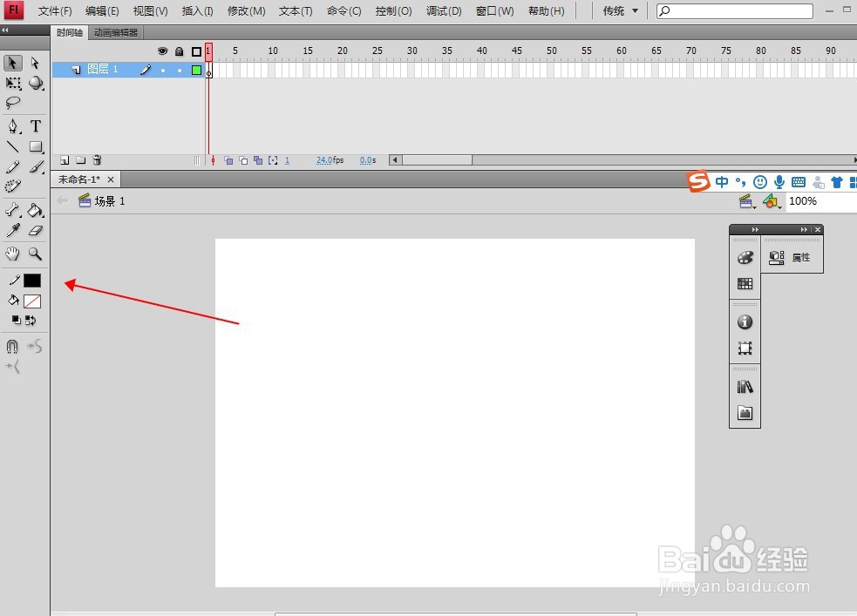Select the Eraser tool

tap(36, 230)
